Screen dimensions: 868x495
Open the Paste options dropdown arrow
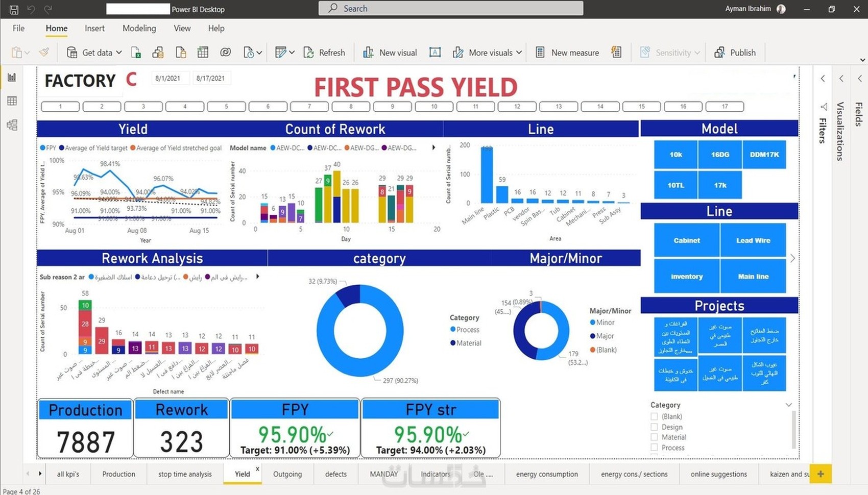tap(27, 53)
